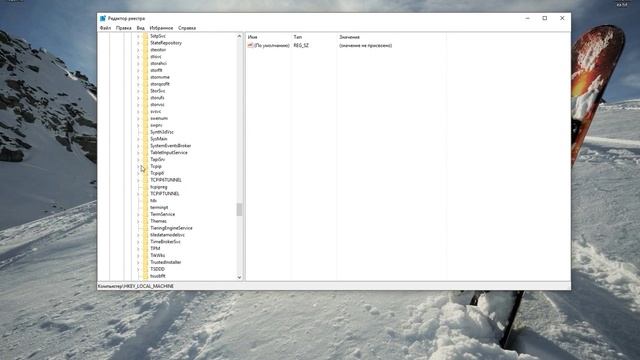
Task: Expand the Themes key
Action: click(x=138, y=221)
